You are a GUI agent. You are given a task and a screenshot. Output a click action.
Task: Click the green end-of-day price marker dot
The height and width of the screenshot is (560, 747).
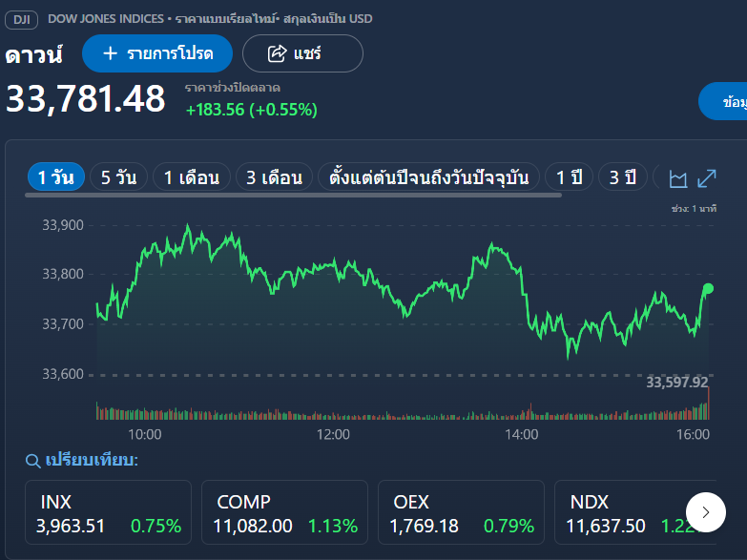708,288
